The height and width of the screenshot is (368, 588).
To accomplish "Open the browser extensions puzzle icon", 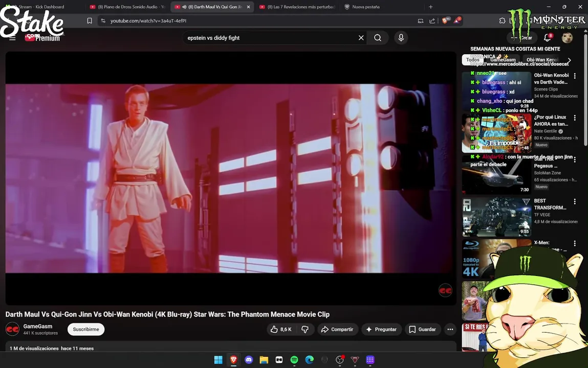I will 502,20.
